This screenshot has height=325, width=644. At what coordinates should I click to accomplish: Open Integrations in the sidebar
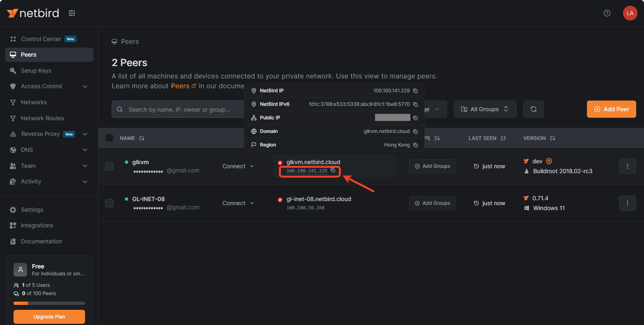(49, 225)
